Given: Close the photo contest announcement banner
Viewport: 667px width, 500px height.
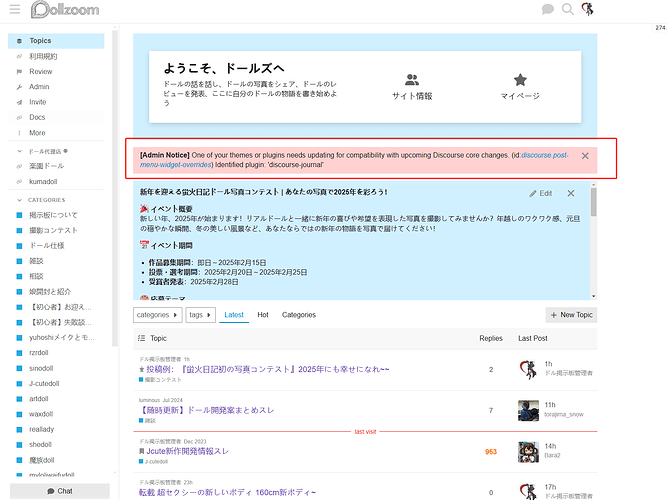Looking at the screenshot, I should tap(571, 193).
